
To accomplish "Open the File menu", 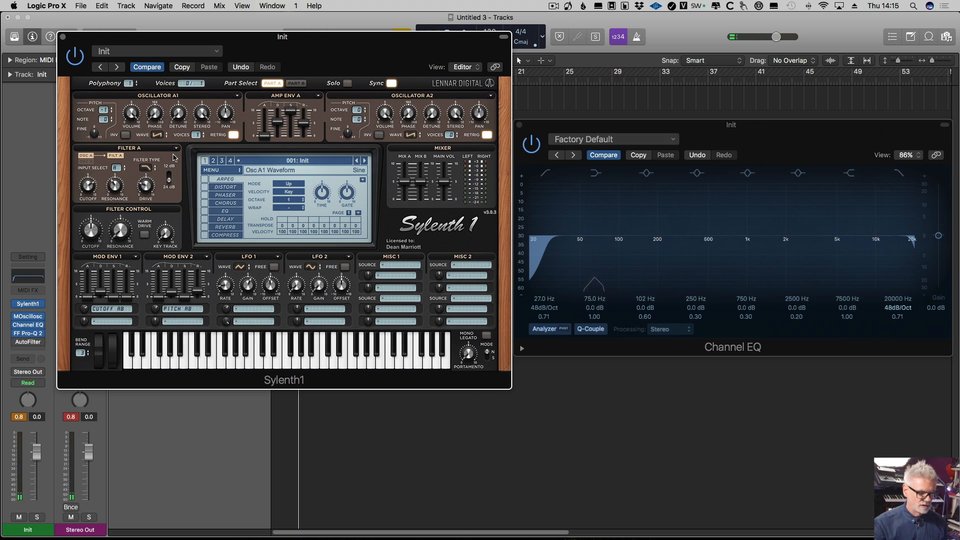I will click(x=80, y=6).
